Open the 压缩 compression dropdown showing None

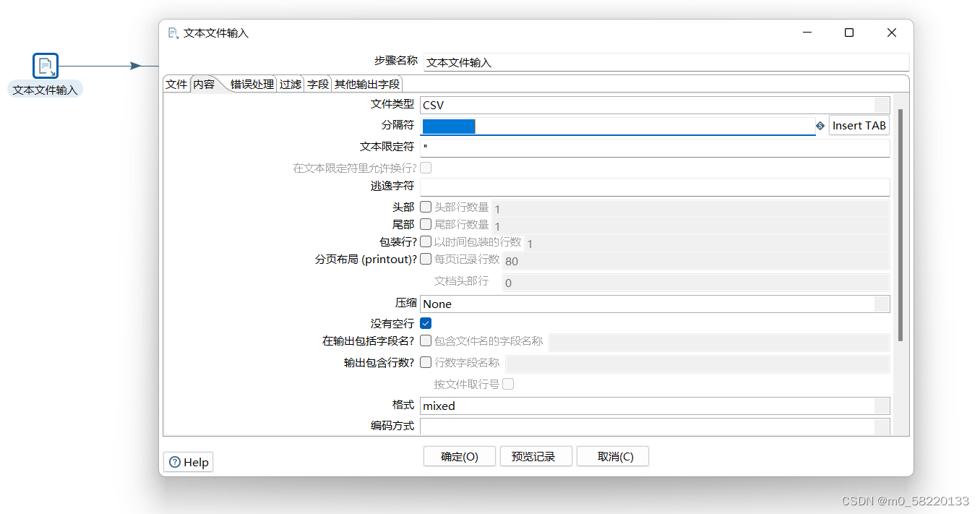pos(880,304)
